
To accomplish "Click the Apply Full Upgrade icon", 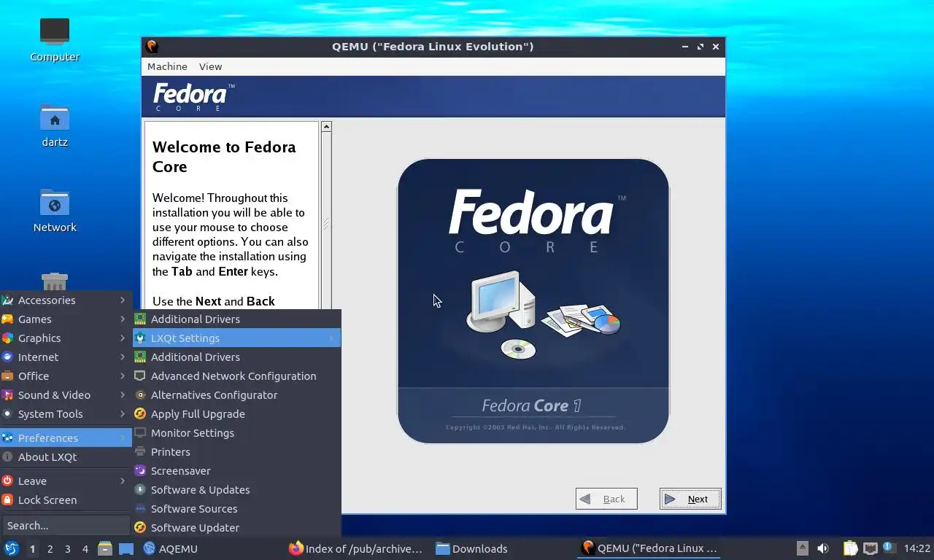I will (x=140, y=414).
